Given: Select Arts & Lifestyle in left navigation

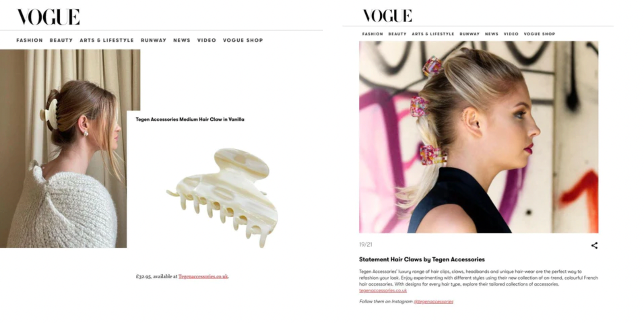Looking at the screenshot, I should [x=107, y=40].
